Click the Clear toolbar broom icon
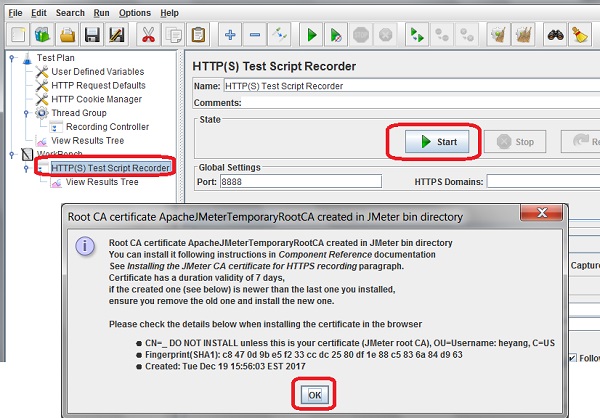Viewport: 600px width, 418px height. 499,35
